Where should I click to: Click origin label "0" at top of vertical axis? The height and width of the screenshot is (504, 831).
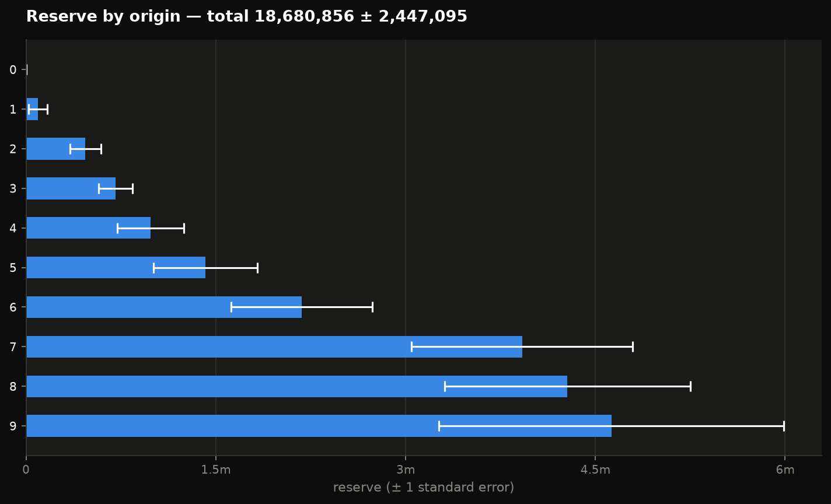click(13, 70)
